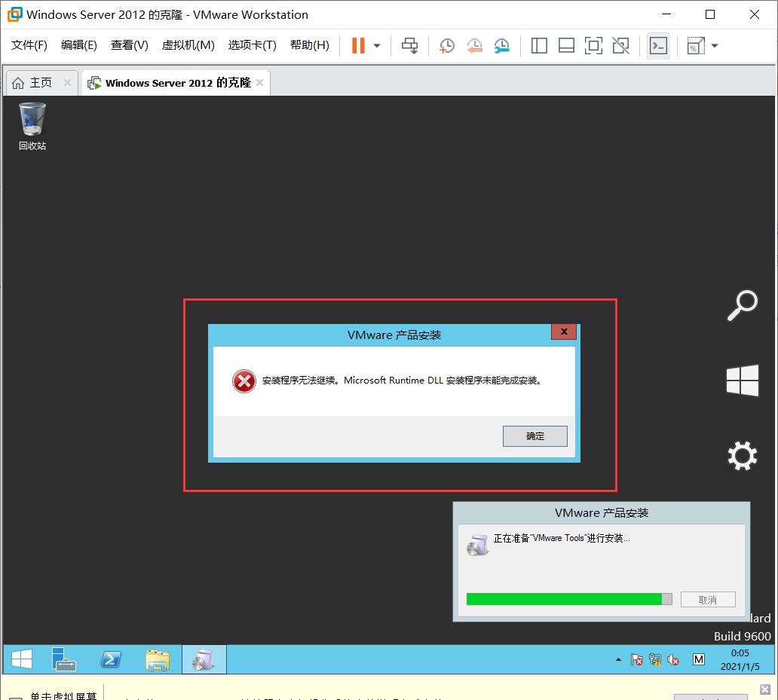This screenshot has height=700, width=778.
Task: Show or hide the library panel
Action: [539, 45]
